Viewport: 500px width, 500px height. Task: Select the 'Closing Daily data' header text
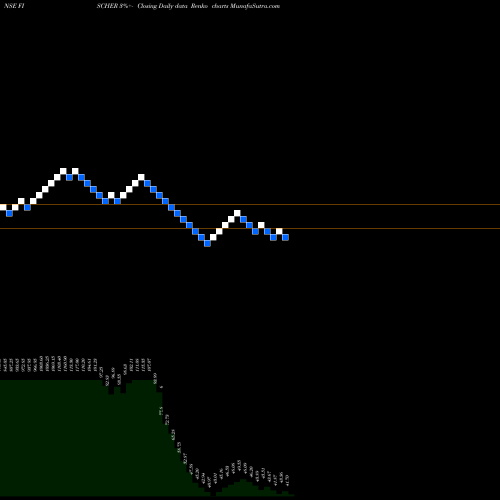[162, 6]
